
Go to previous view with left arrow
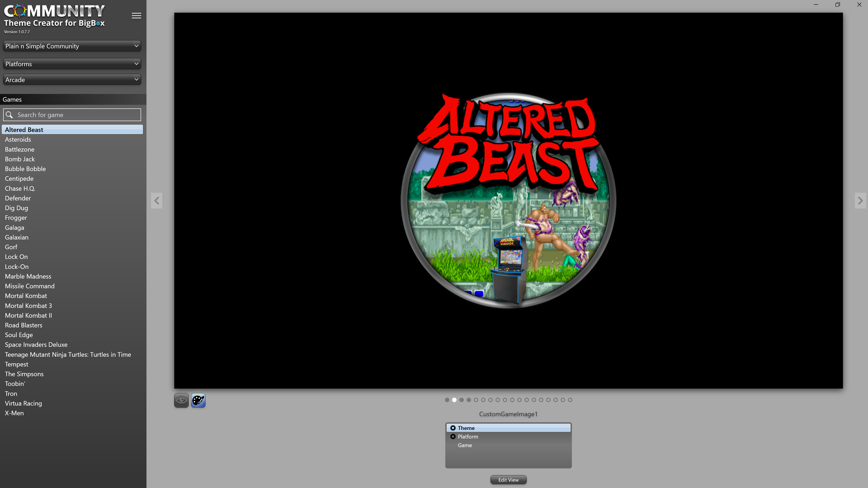point(157,201)
